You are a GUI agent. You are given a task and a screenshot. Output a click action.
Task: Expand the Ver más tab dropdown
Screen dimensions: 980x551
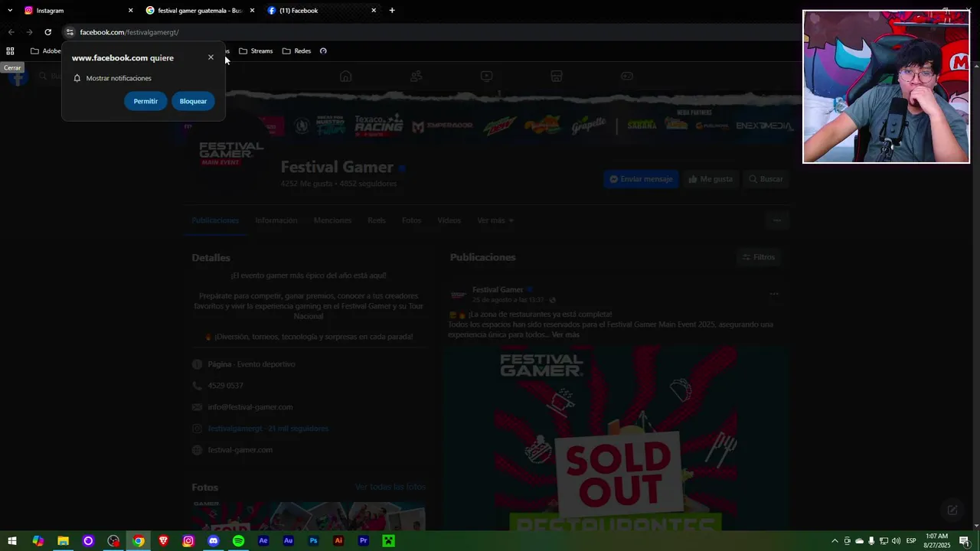[x=495, y=220]
